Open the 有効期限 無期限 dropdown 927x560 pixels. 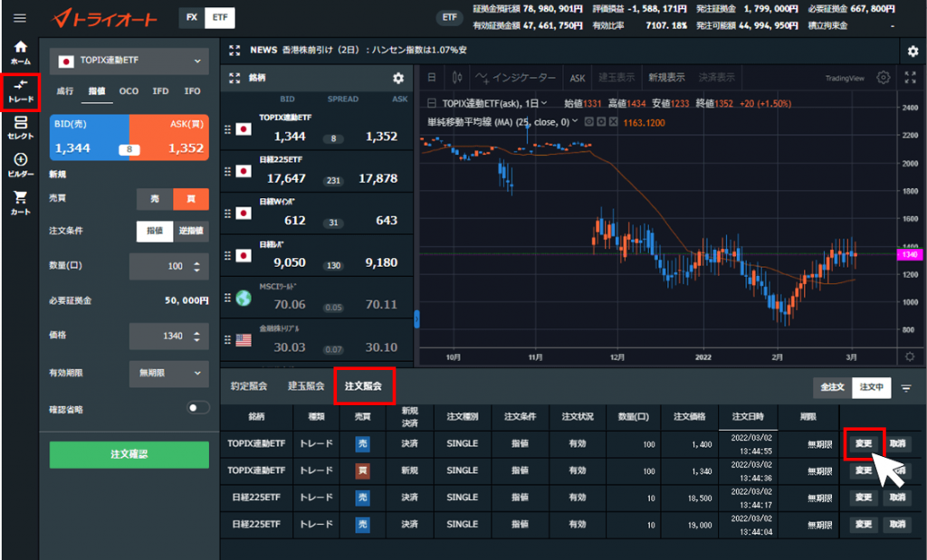169,374
